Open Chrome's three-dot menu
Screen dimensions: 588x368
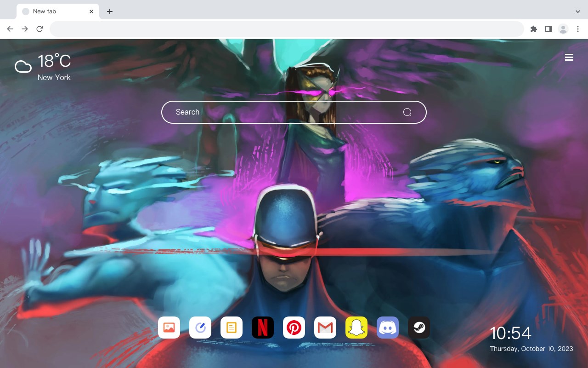[x=578, y=29]
